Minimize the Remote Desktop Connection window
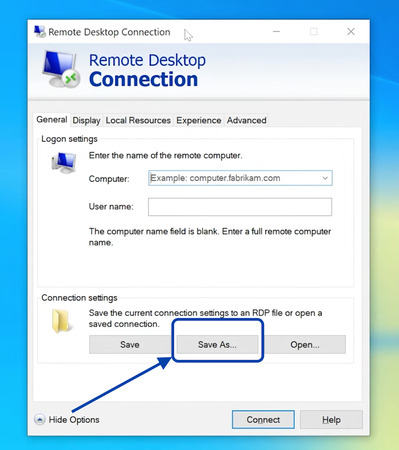The height and width of the screenshot is (450, 399). tap(276, 32)
